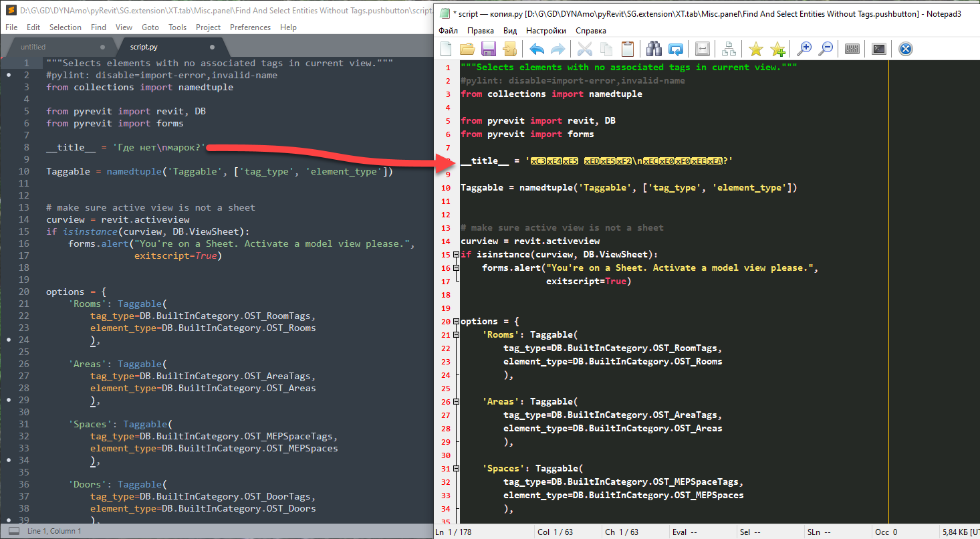This screenshot has height=539, width=980.
Task: Zoom in with the magnifier-plus icon
Action: [x=804, y=48]
